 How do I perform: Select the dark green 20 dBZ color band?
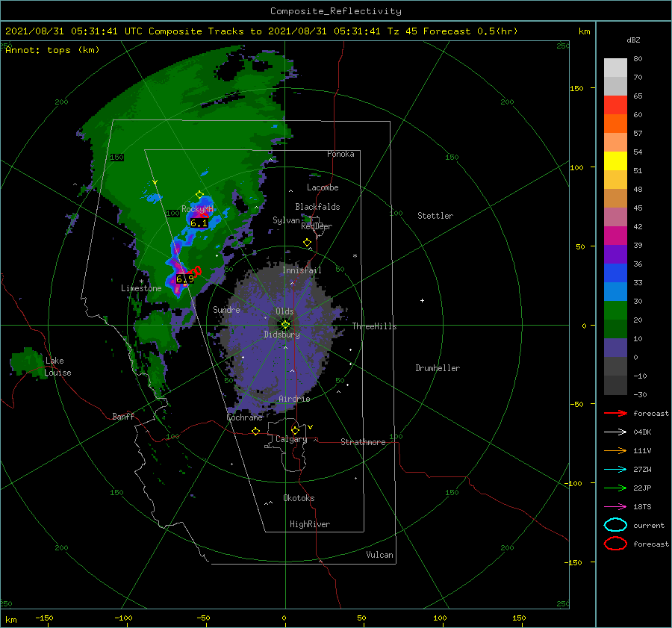(x=615, y=329)
